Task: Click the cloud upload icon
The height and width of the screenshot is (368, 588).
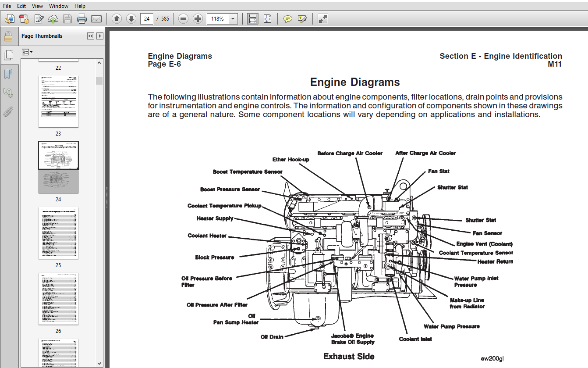Action: click(x=53, y=19)
